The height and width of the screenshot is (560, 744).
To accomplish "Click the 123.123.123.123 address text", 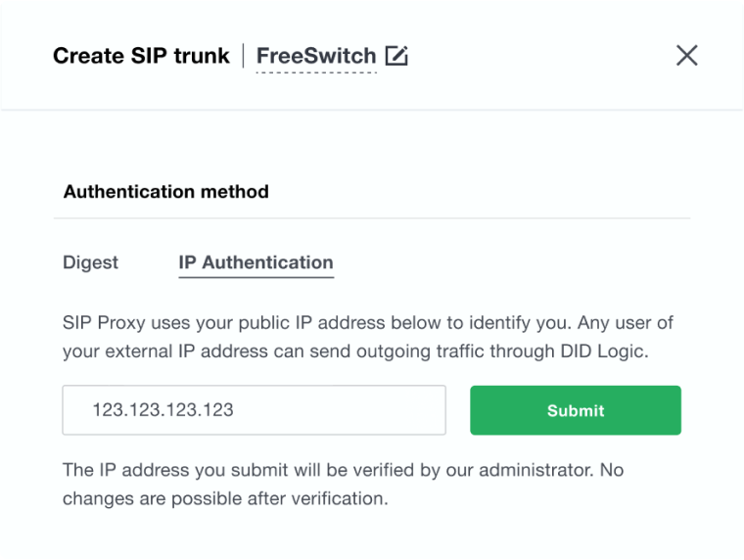I will (163, 410).
